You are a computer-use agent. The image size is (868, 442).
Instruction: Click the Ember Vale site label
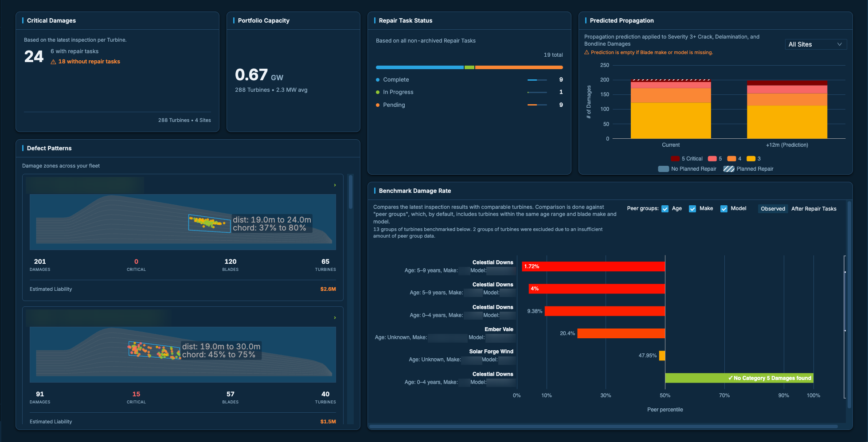point(499,329)
